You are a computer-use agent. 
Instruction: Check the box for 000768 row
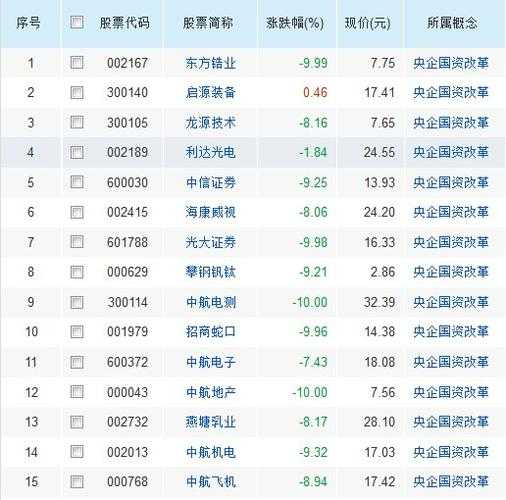pyautogui.click(x=77, y=481)
